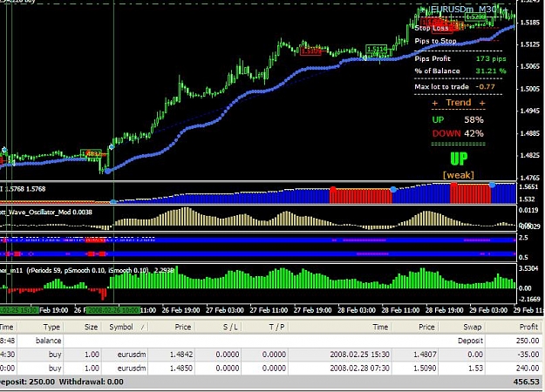This screenshot has height=392, width=545.
Task: Click the 29 Feb 03:00 time axis label
Action: point(488,310)
